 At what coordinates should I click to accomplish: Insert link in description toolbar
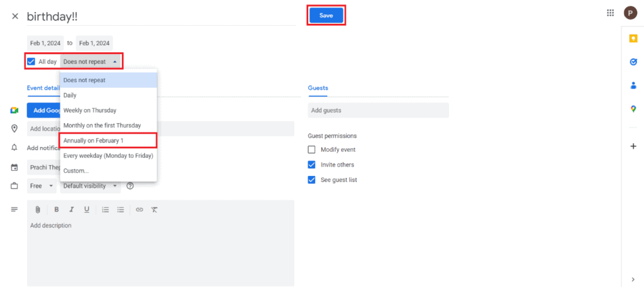(140, 210)
